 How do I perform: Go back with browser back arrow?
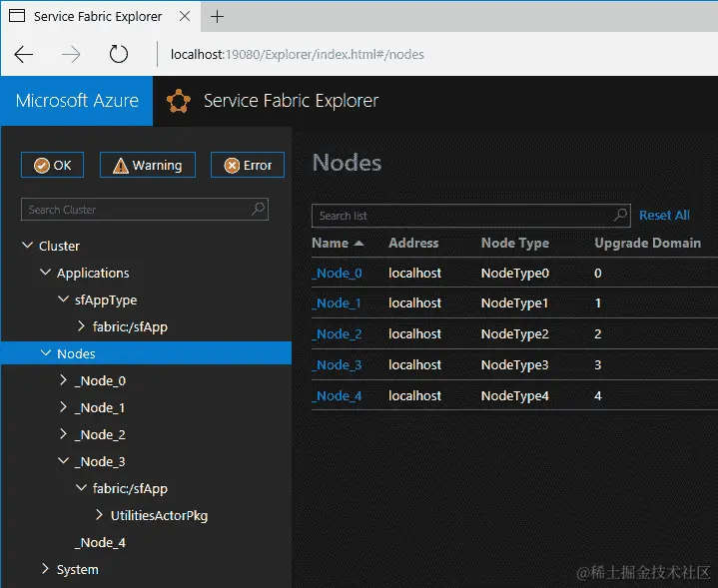(x=23, y=55)
